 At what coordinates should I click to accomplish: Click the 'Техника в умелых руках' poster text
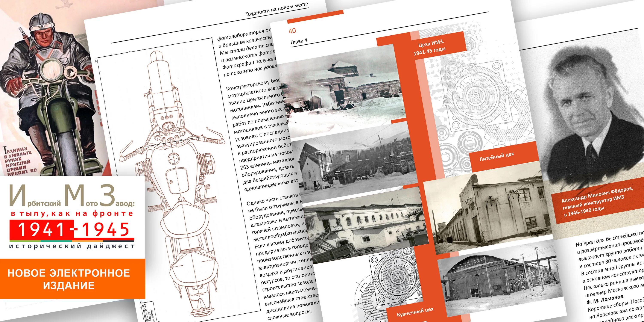coord(20,161)
